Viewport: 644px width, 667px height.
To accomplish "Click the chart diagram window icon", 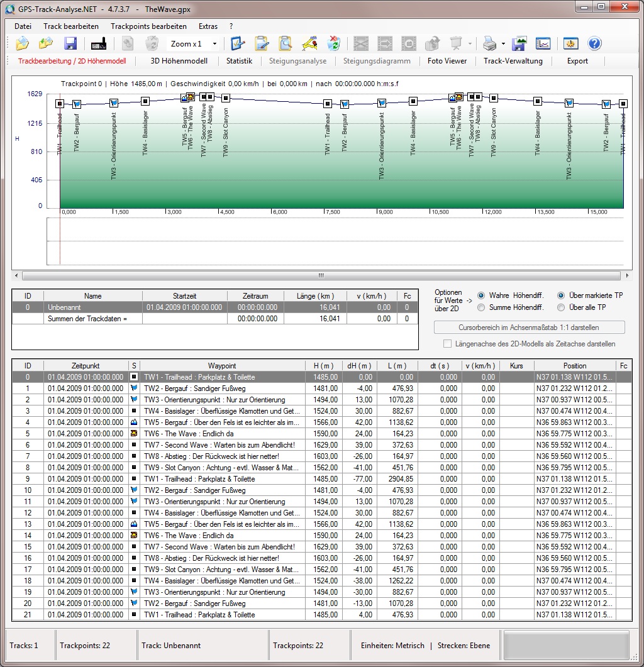I will pos(543,43).
